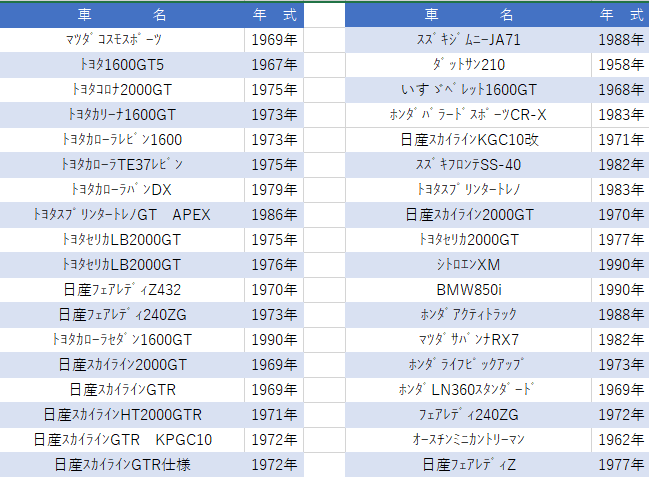
Task: Select left table 日産スカイライン2000GT 1969年 name cell
Action: pos(122,365)
